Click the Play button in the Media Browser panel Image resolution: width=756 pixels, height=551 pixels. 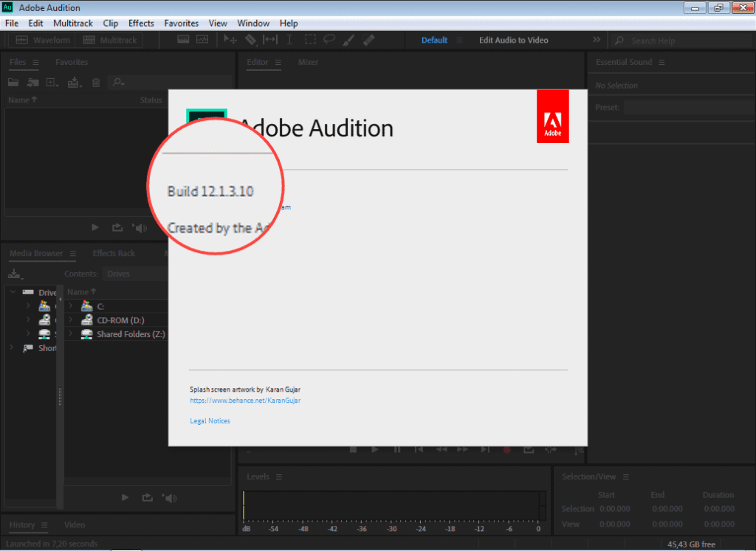(x=125, y=498)
